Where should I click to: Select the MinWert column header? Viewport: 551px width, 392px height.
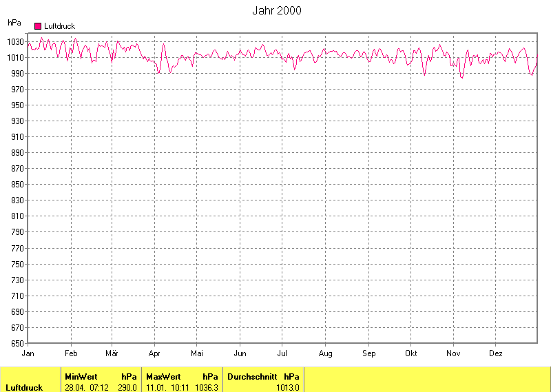coord(81,377)
